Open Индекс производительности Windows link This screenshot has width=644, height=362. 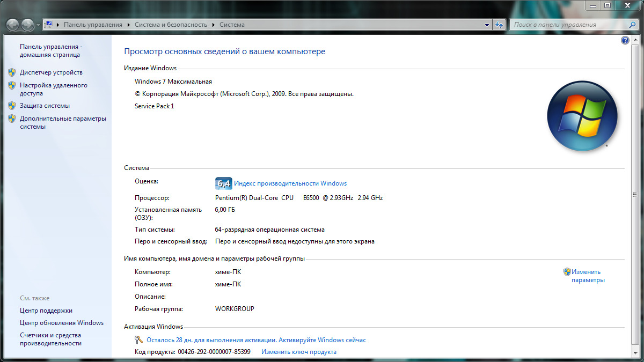coord(290,183)
